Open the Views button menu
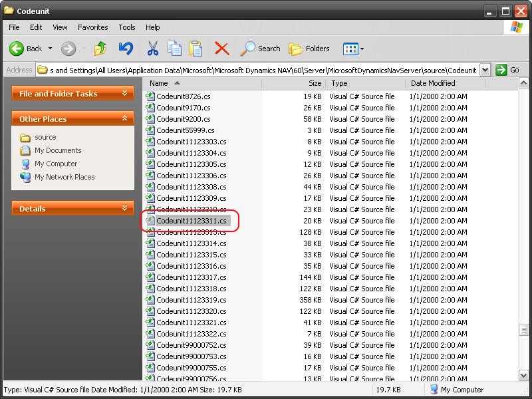The height and width of the screenshot is (399, 532). (353, 49)
